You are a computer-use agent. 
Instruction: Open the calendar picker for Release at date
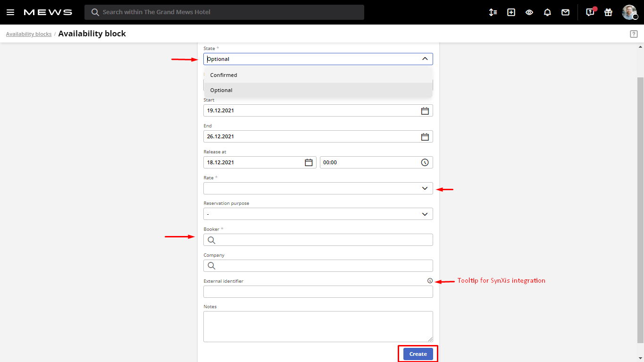(x=309, y=162)
